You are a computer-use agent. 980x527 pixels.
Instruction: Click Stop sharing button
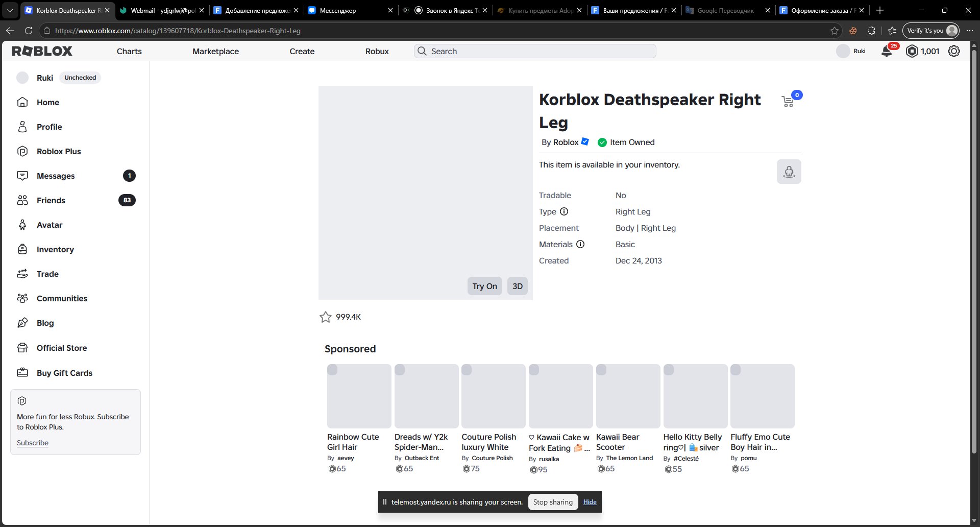click(x=553, y=502)
